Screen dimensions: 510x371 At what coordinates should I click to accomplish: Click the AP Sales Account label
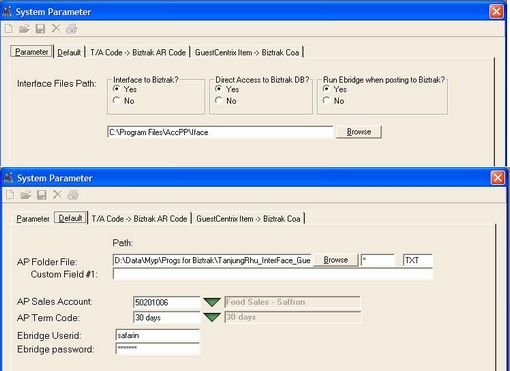pyautogui.click(x=55, y=301)
